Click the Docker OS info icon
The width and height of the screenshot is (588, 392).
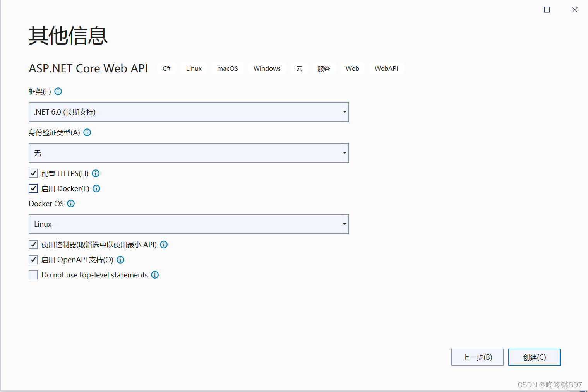[71, 204]
